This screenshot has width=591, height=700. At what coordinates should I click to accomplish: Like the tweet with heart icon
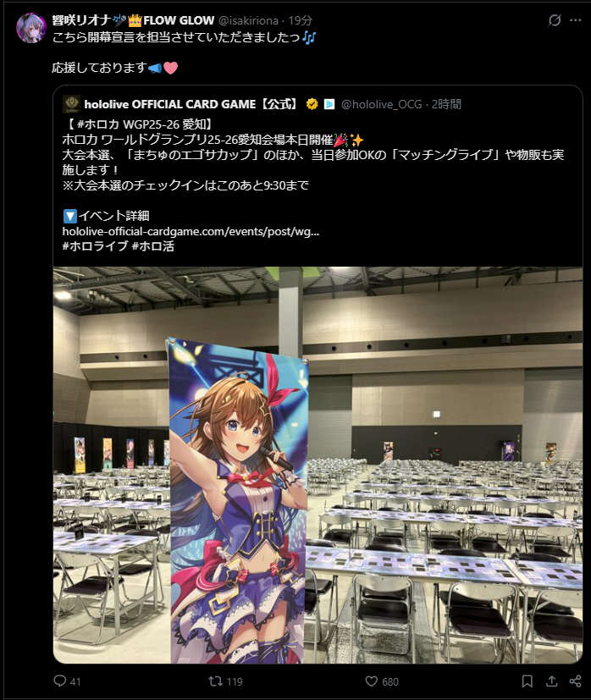[371, 681]
